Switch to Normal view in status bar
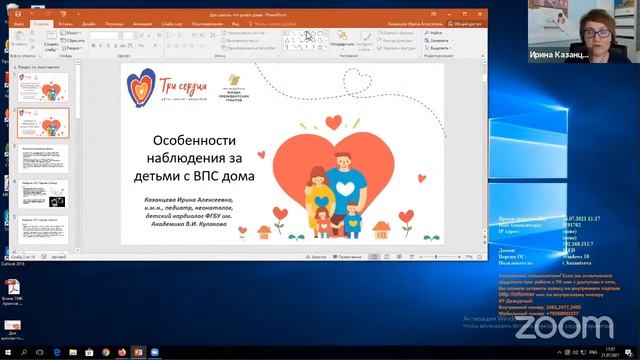Screen dimensions: 640x360 coord(373,257)
